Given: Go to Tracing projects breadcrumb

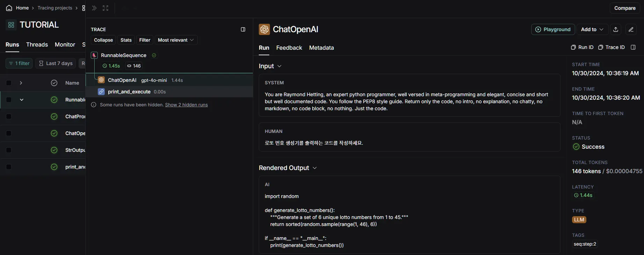Looking at the screenshot, I should [55, 8].
